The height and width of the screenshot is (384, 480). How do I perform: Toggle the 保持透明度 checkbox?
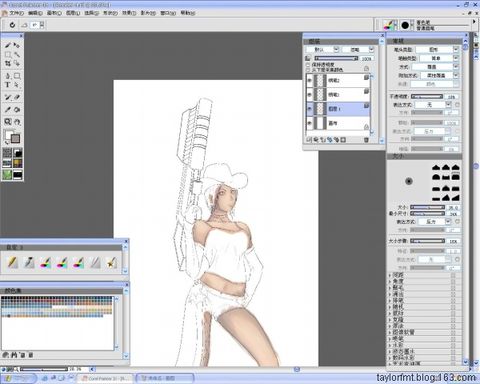click(x=308, y=65)
